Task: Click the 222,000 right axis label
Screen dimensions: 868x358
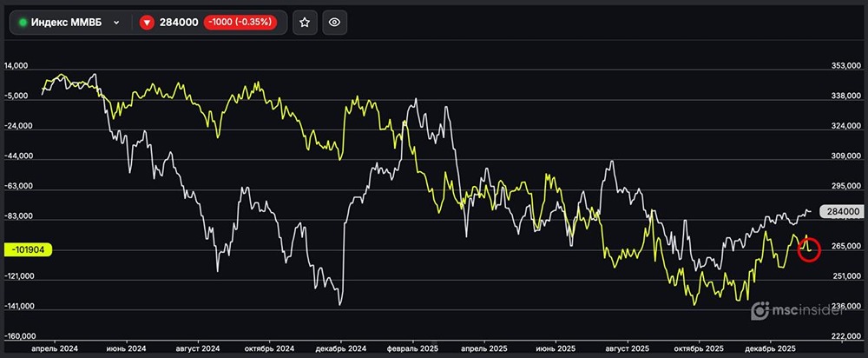Action: [x=845, y=336]
